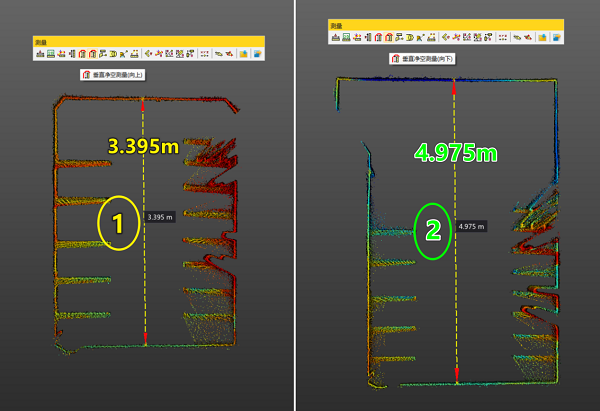The height and width of the screenshot is (411, 600).
Task: Select the first measurement icon in right toolbar
Action: tap(335, 38)
